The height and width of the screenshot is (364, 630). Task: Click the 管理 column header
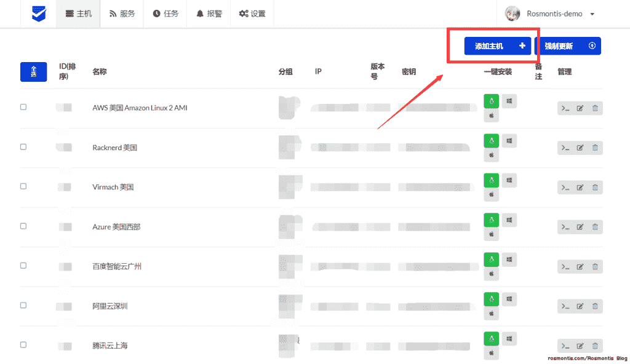pyautogui.click(x=565, y=71)
